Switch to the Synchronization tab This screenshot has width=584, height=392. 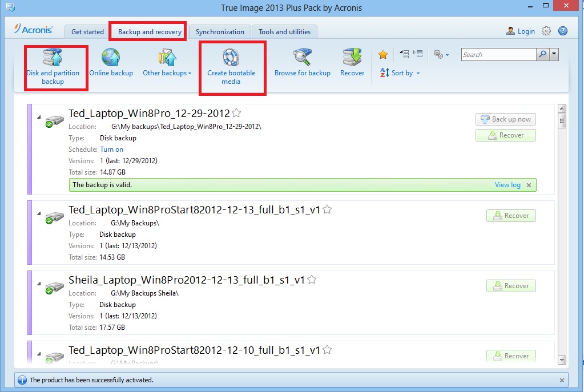click(220, 32)
